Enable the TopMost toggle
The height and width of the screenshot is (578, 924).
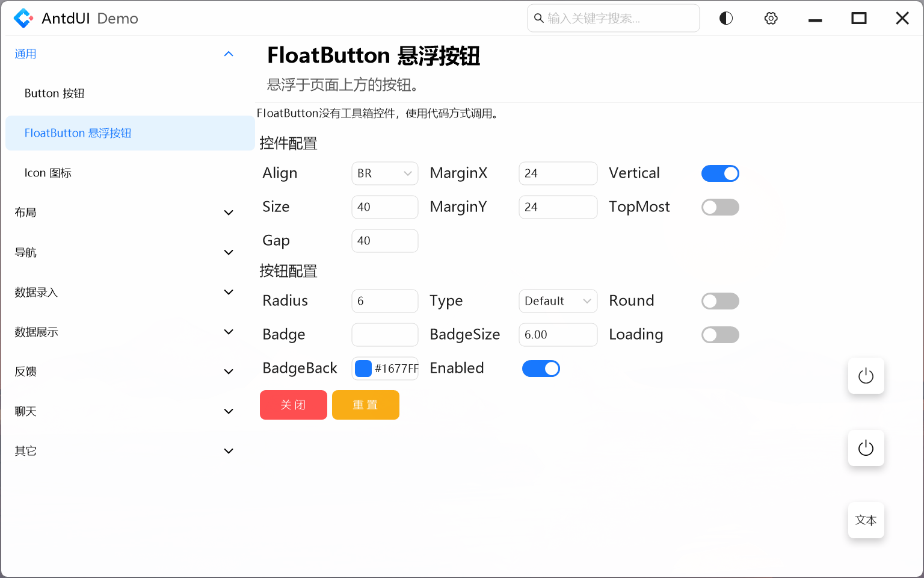pos(720,207)
